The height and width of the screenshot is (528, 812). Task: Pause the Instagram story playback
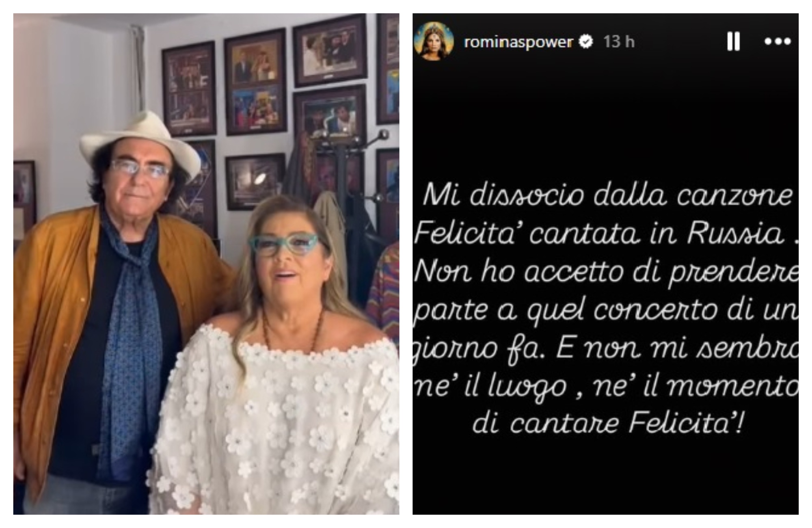[x=733, y=41]
